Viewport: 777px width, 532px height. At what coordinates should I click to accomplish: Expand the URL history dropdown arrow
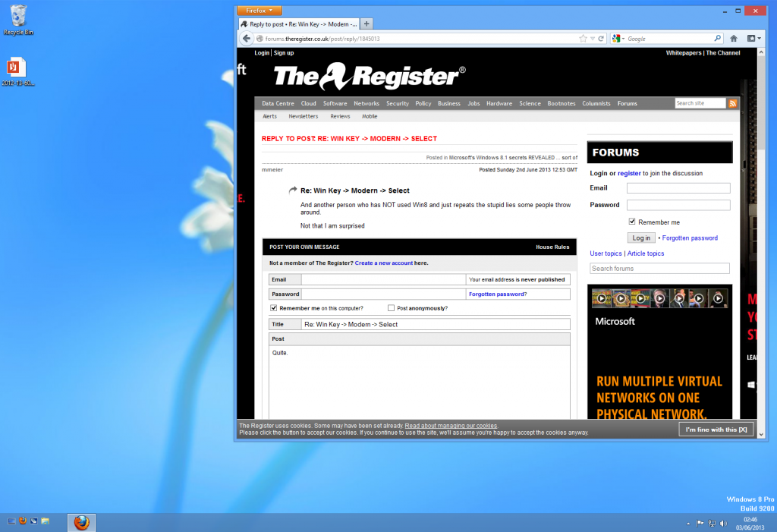(593, 39)
